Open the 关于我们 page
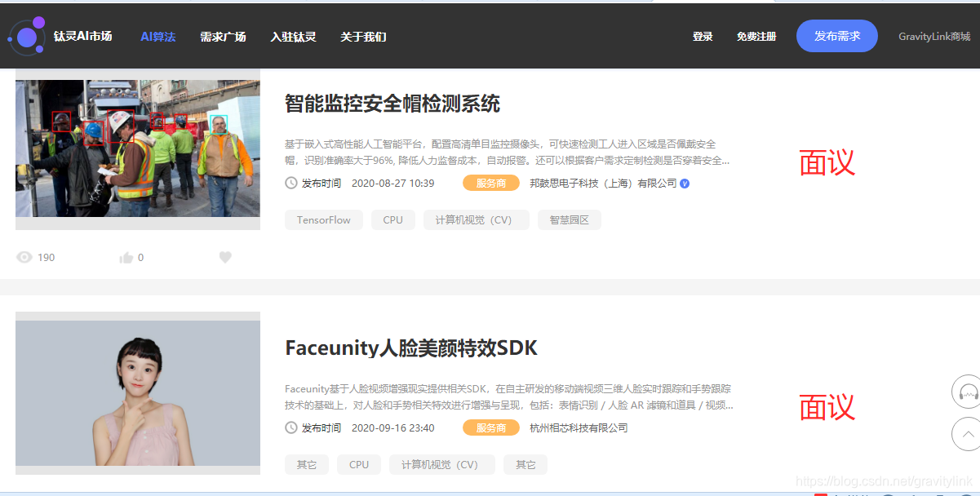Screen dimensions: 980x496 363,37
